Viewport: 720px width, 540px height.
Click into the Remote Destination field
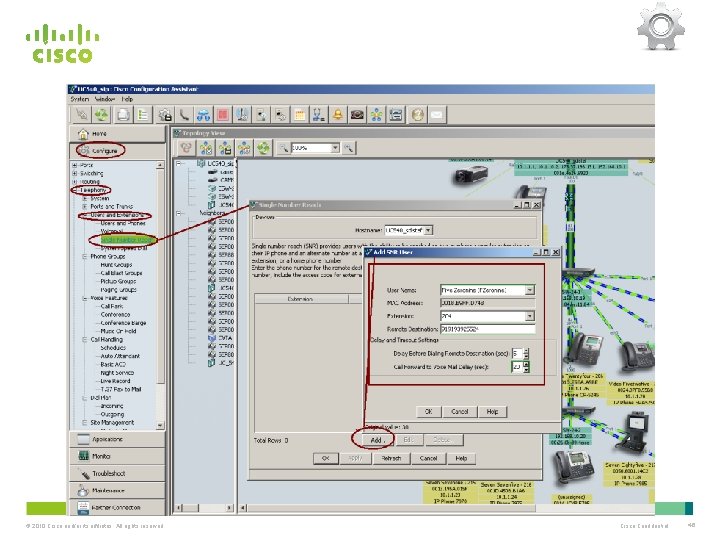point(488,329)
